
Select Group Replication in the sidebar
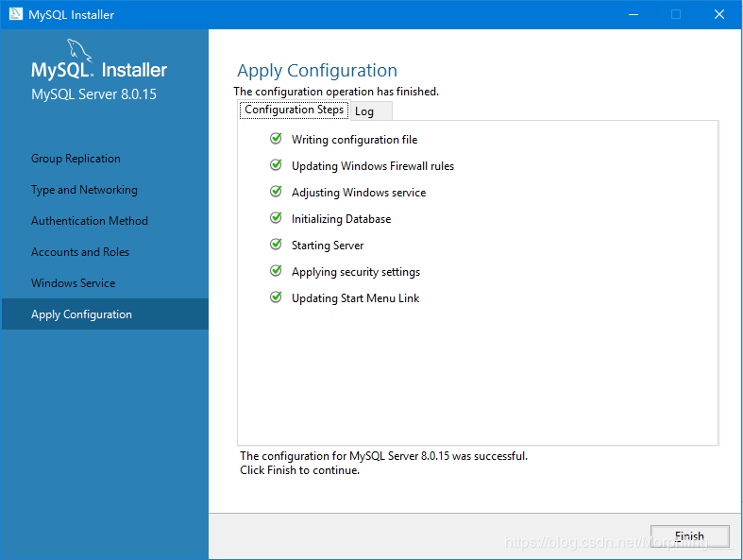point(76,159)
